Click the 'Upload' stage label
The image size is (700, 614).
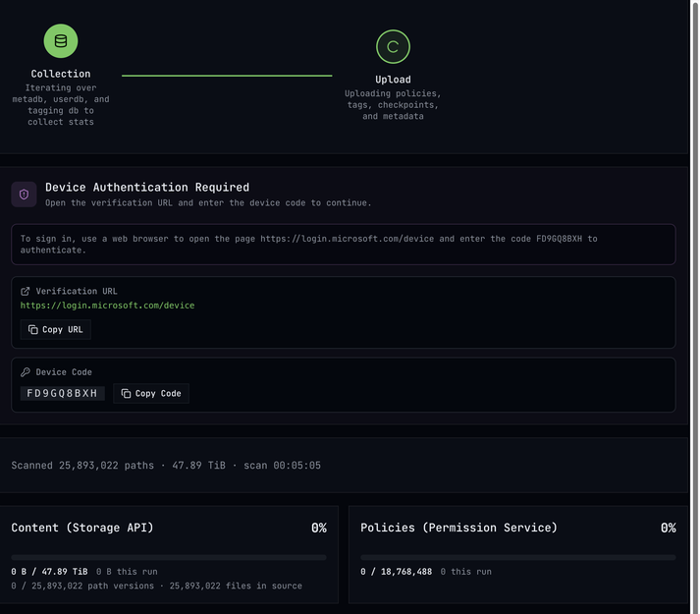click(x=393, y=80)
